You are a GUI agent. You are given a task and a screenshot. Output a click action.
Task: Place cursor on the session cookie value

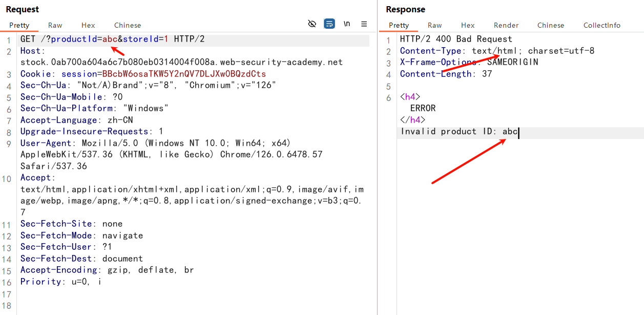[x=184, y=74]
